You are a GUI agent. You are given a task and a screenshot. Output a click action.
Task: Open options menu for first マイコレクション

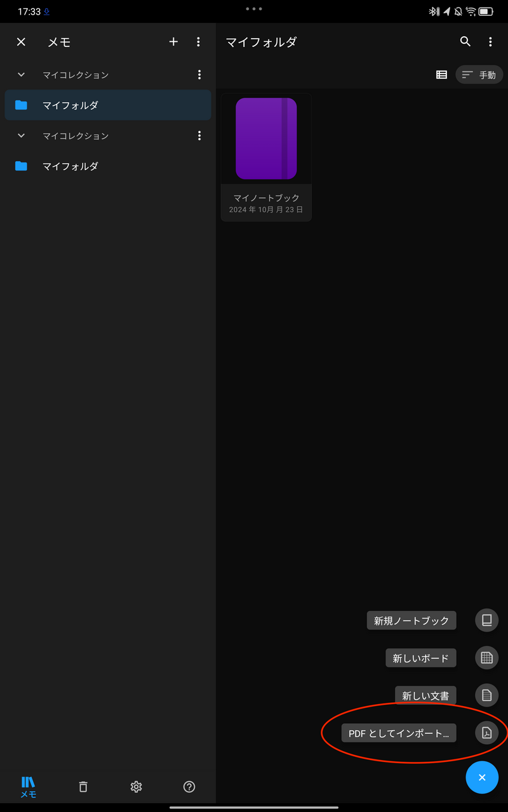pyautogui.click(x=199, y=75)
